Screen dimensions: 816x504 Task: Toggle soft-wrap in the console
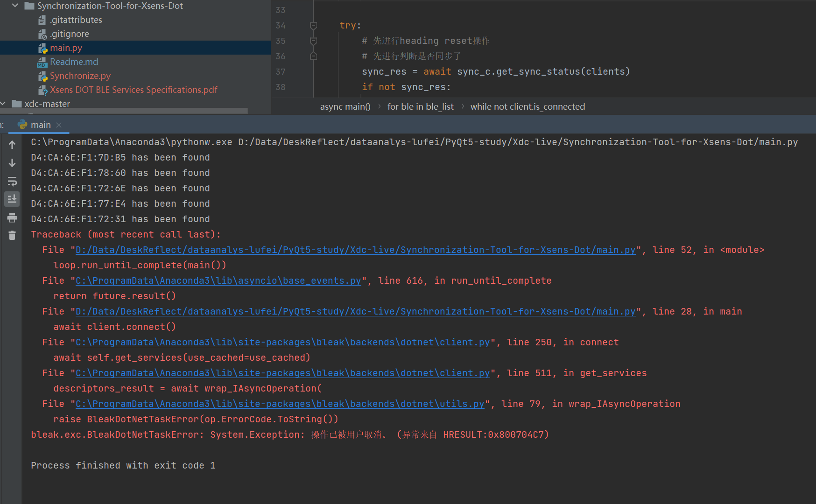[12, 182]
